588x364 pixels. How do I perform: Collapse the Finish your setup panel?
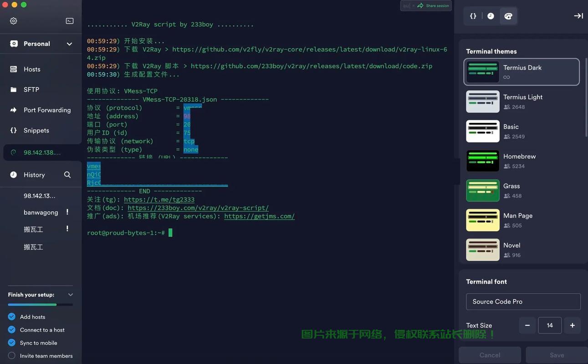(70, 295)
